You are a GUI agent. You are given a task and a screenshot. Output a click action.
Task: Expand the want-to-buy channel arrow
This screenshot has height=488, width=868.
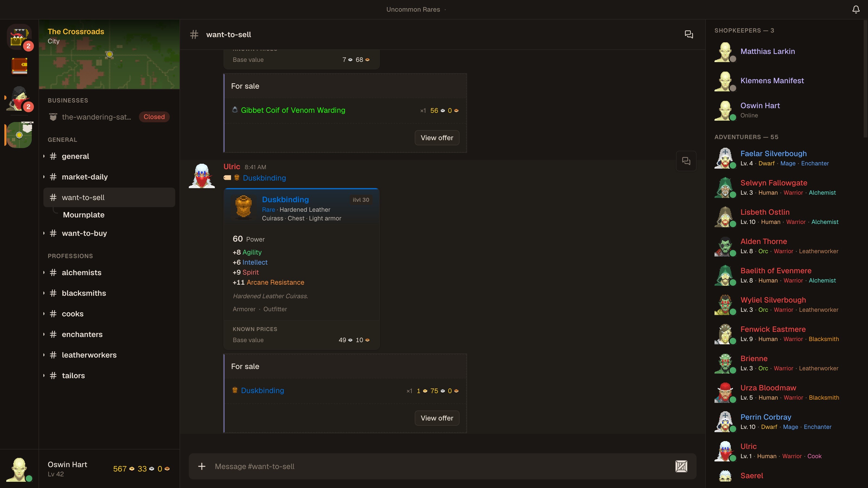tap(44, 233)
